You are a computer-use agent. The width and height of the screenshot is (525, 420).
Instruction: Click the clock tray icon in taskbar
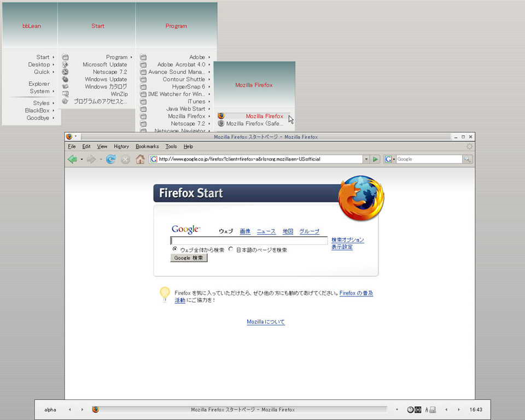410,410
